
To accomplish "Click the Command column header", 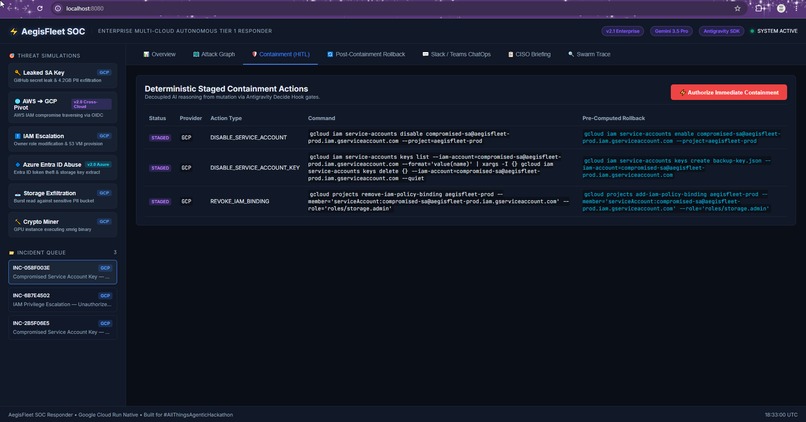I will click(x=321, y=118).
